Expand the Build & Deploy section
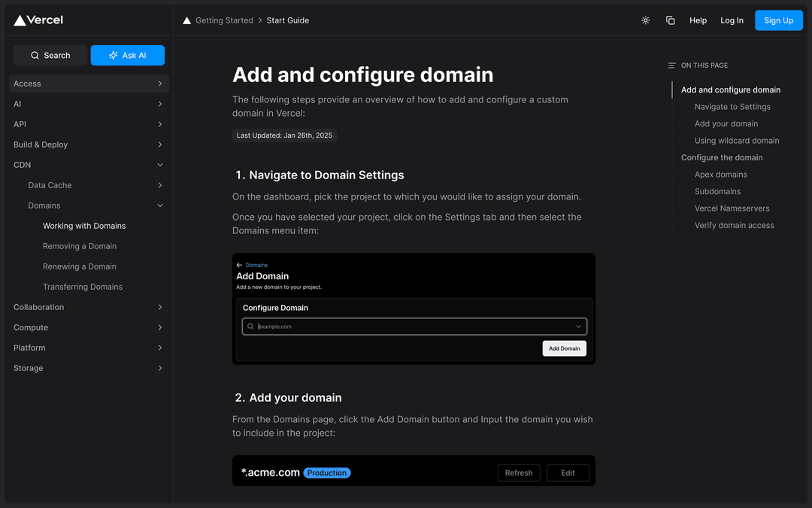Viewport: 812px width, 508px height. tap(89, 144)
